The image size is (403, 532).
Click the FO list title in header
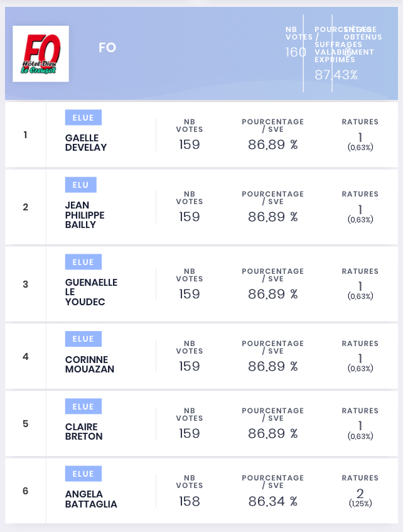(x=107, y=48)
